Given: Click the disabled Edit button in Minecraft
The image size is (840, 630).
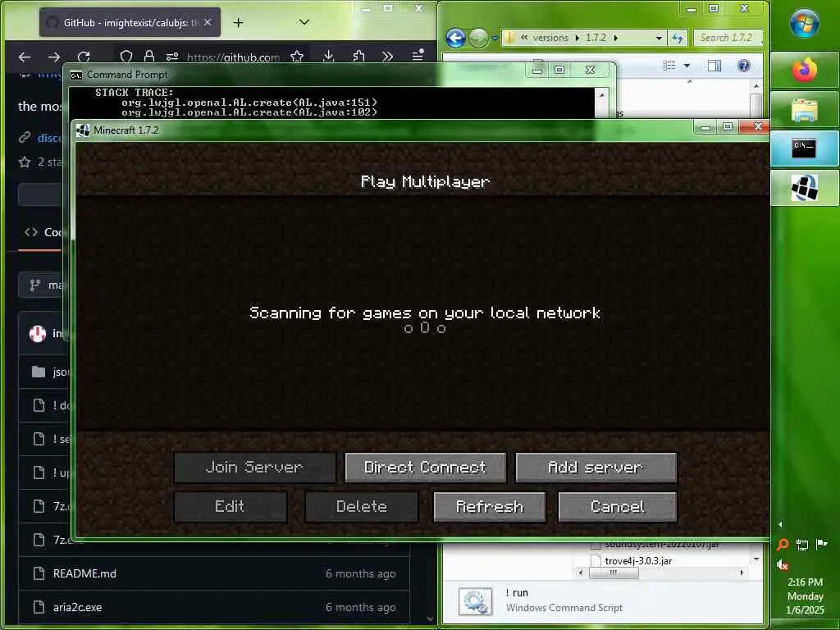Looking at the screenshot, I should point(230,507).
